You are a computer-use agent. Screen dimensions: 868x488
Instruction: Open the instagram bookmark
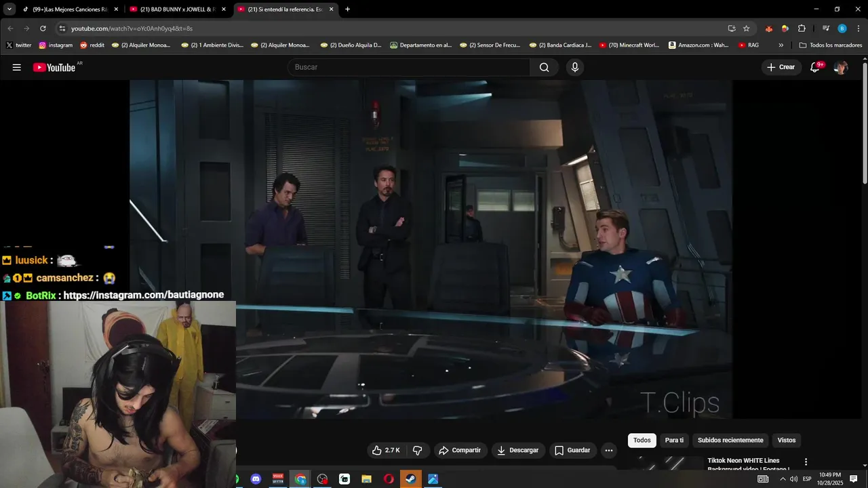(56, 45)
